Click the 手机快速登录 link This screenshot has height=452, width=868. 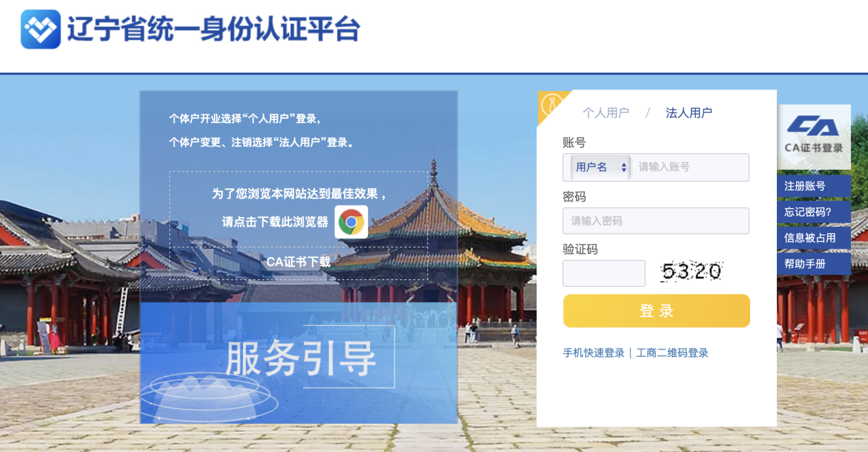click(594, 353)
